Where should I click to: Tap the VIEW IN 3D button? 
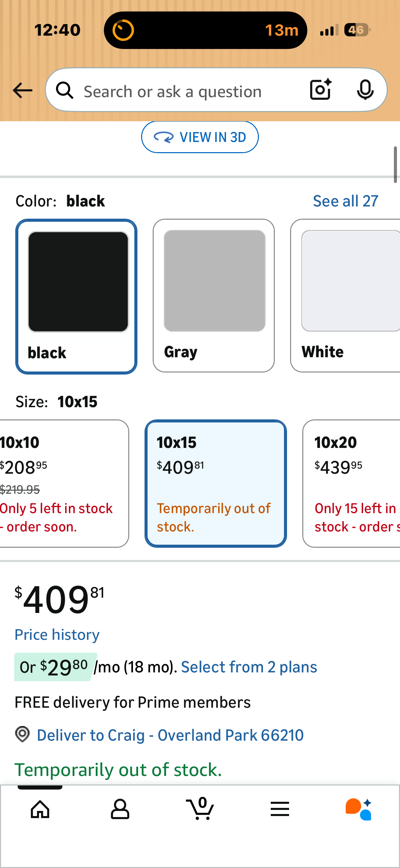(x=200, y=137)
